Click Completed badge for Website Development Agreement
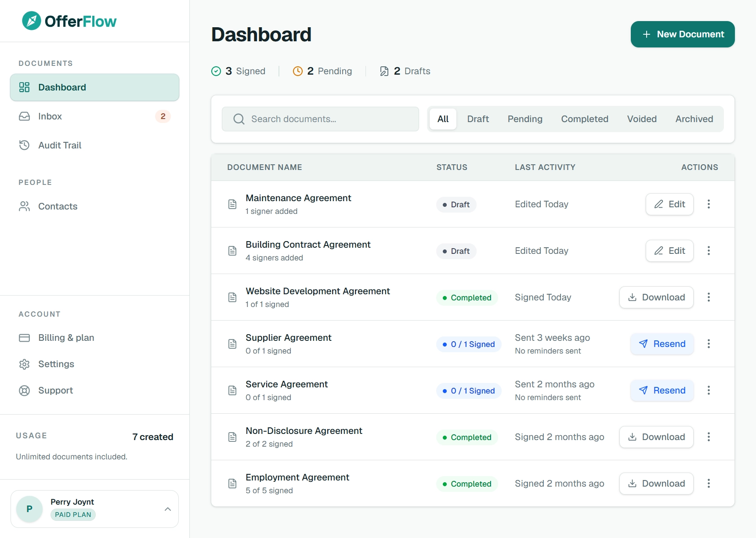 (467, 298)
